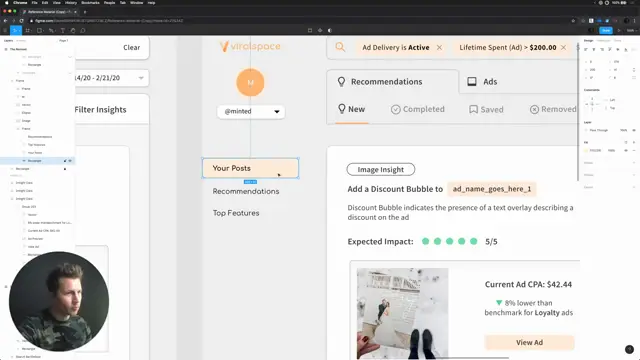Switch to the Ads tab
The image size is (640, 360).
pos(482,82)
